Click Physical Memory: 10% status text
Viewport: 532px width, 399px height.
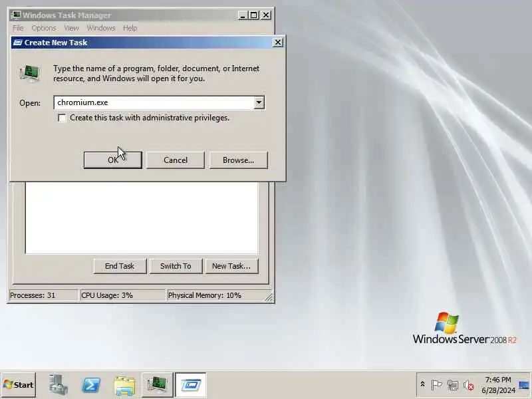coord(205,295)
